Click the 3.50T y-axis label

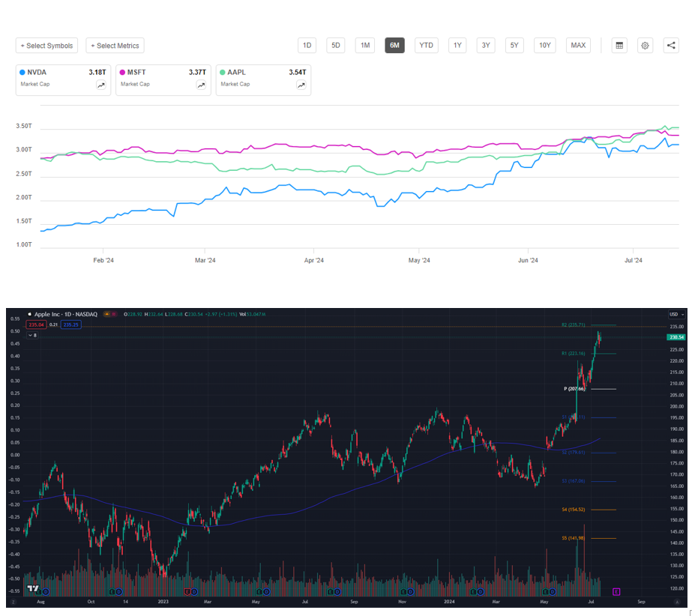[x=24, y=126]
